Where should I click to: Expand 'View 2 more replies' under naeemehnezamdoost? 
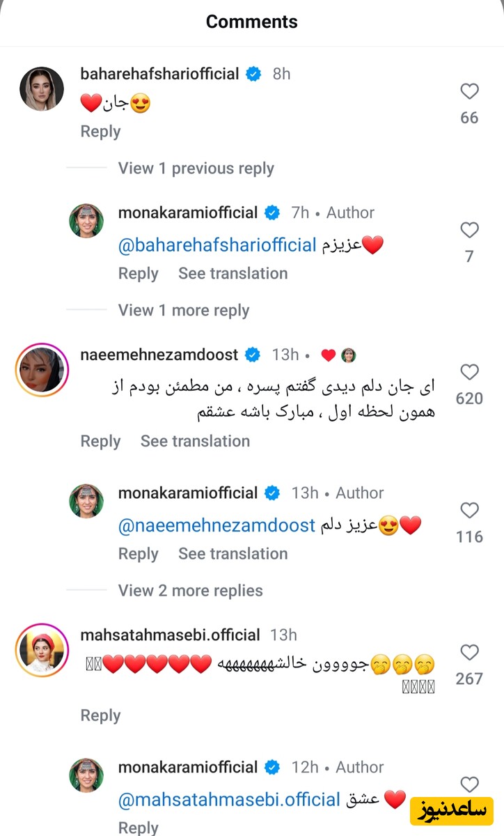coord(190,591)
